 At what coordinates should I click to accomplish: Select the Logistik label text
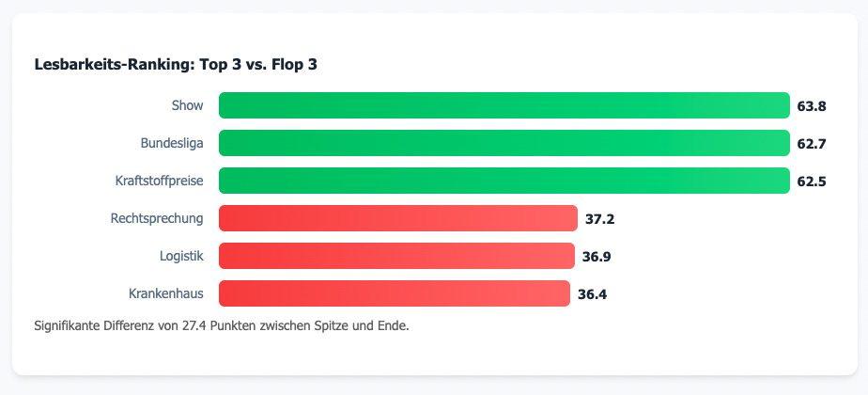[181, 256]
